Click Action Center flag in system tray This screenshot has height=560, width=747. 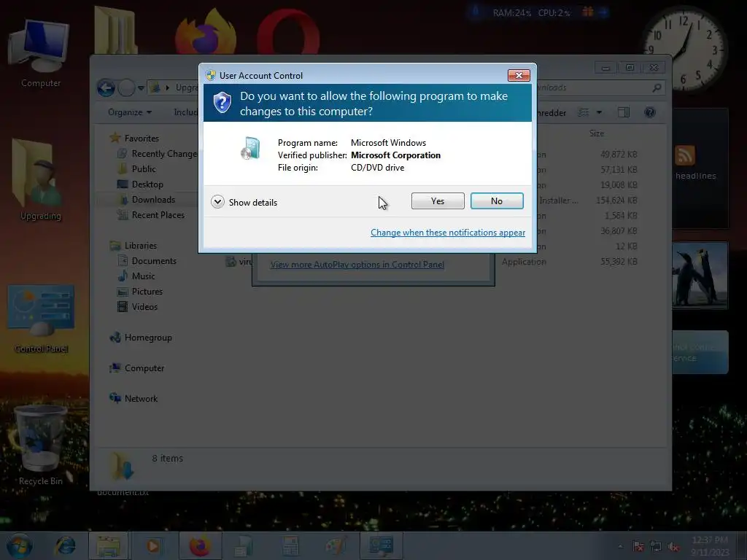638,547
